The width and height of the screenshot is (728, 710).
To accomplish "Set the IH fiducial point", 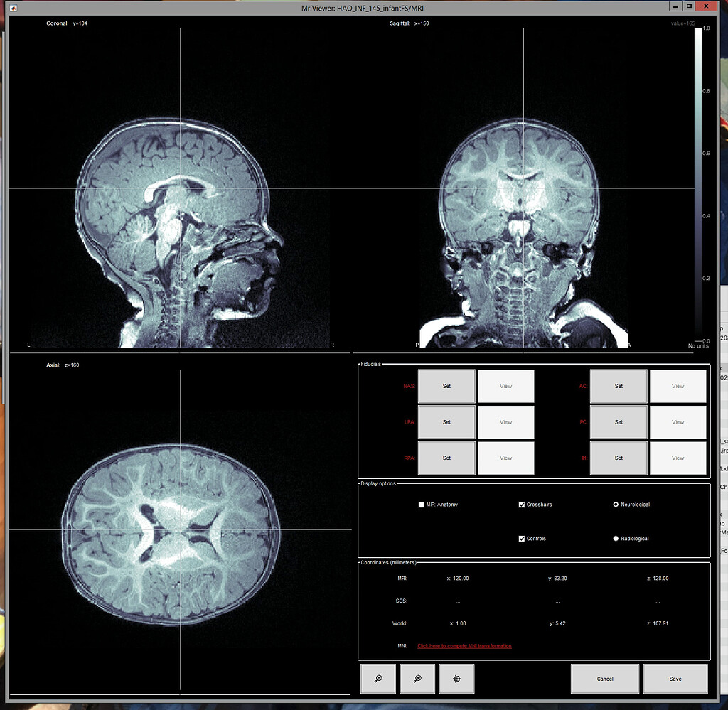I will [x=619, y=458].
